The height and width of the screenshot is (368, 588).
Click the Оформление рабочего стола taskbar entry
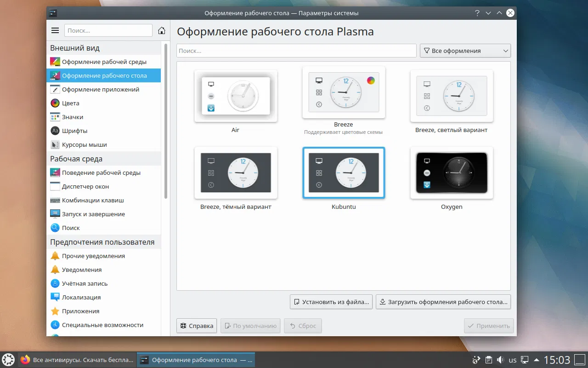pyautogui.click(x=196, y=360)
